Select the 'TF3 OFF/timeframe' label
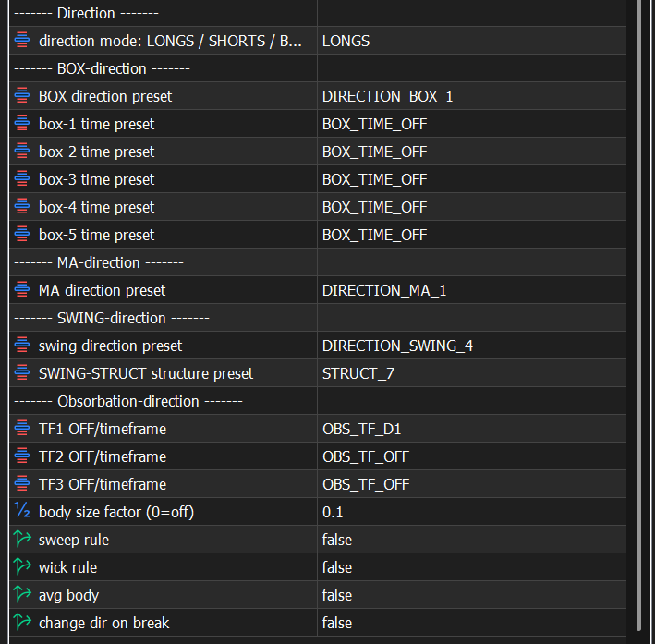 point(103,484)
